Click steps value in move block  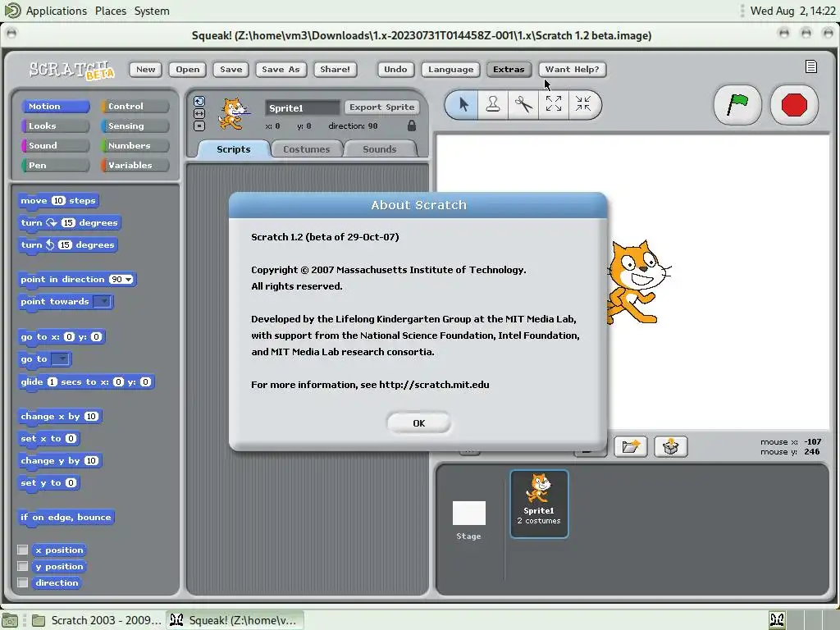pos(58,200)
